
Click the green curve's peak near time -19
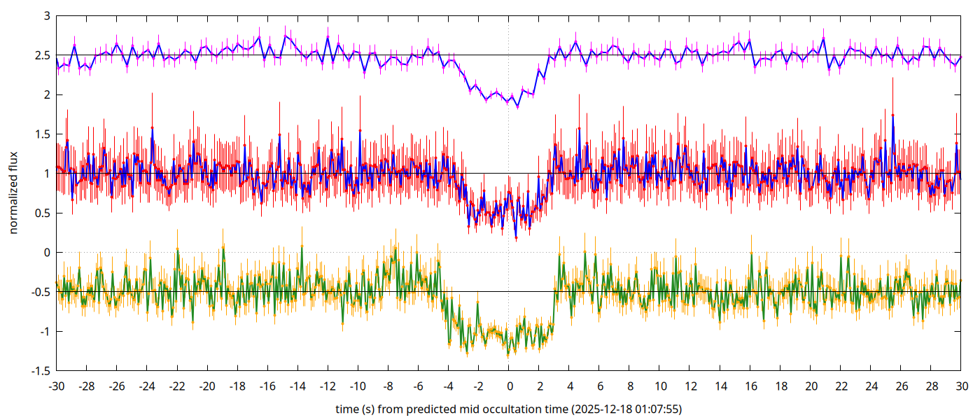[x=223, y=246]
